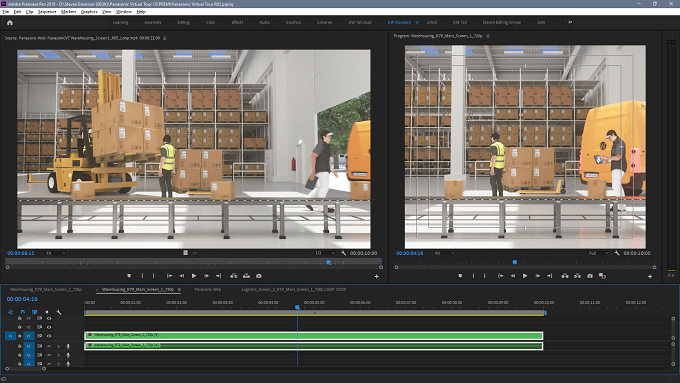Open Source monitor playback resolution dropdown
Viewport: 680px width, 383px height.
click(325, 253)
